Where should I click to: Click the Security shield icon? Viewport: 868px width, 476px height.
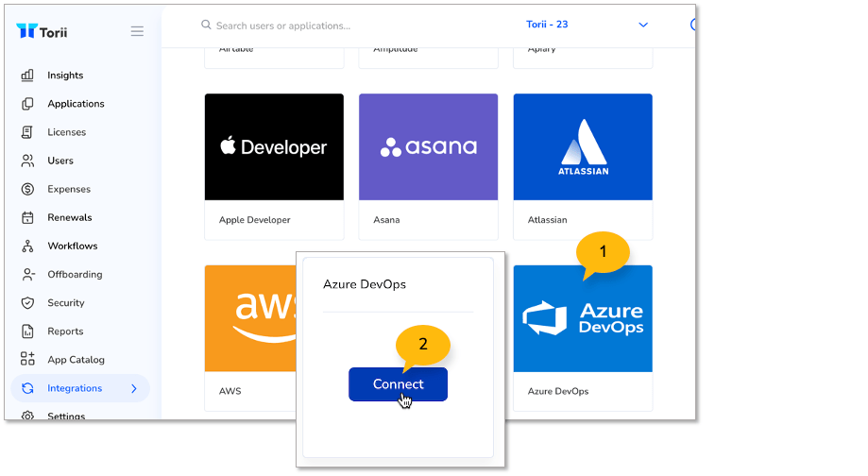click(x=27, y=303)
